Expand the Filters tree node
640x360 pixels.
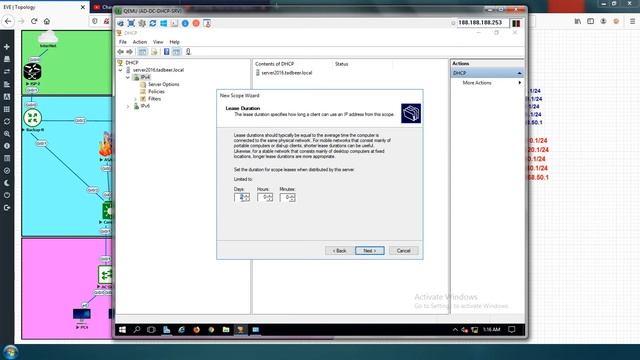[x=136, y=99]
